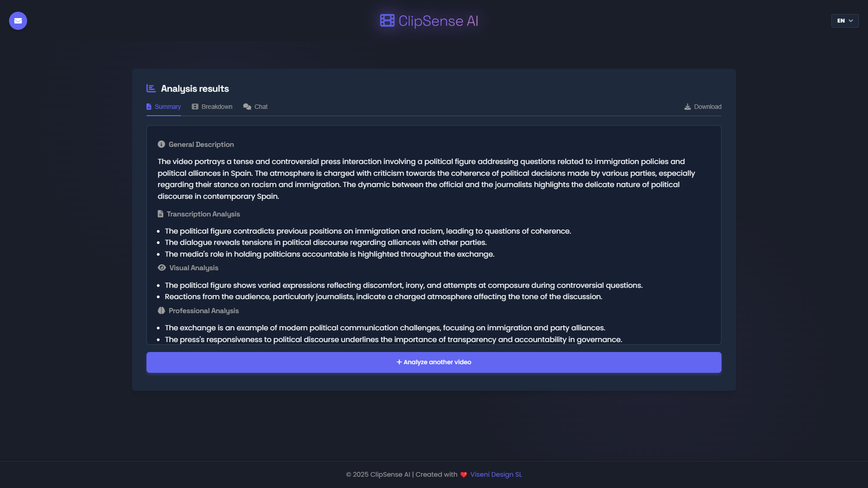Download the analysis results

(x=708, y=107)
